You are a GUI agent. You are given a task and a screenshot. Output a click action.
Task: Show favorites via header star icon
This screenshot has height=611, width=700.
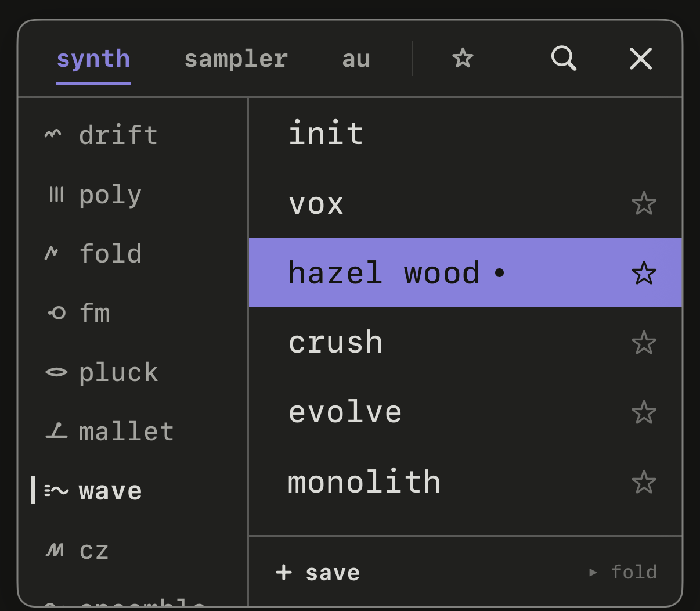[x=463, y=58]
